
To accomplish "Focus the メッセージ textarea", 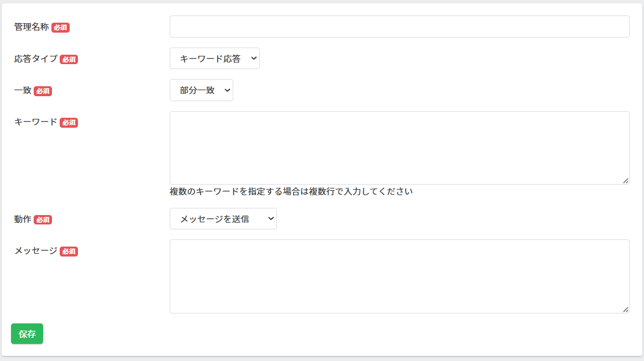I will pos(399,276).
